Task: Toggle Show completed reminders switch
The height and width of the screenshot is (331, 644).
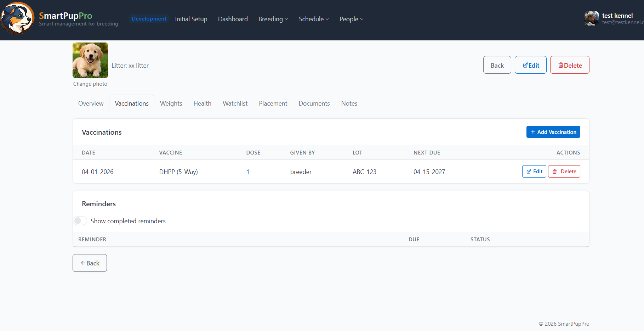Action: click(80, 221)
